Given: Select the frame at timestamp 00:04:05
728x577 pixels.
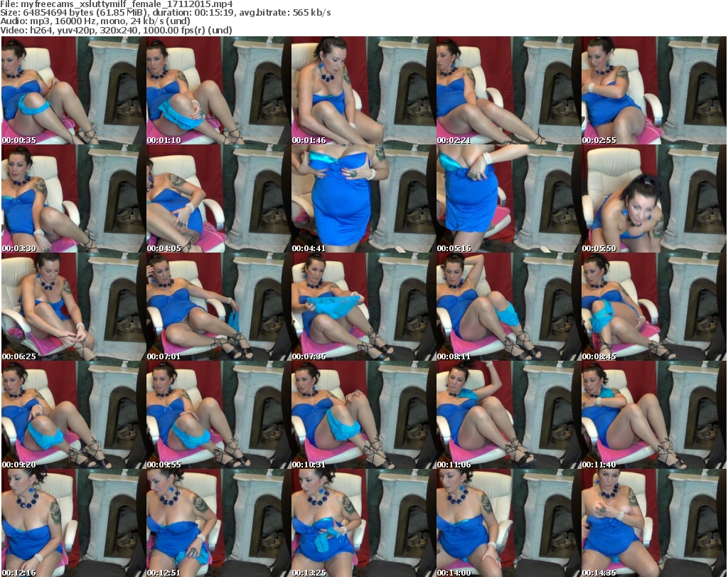Looking at the screenshot, I should pyautogui.click(x=219, y=198).
